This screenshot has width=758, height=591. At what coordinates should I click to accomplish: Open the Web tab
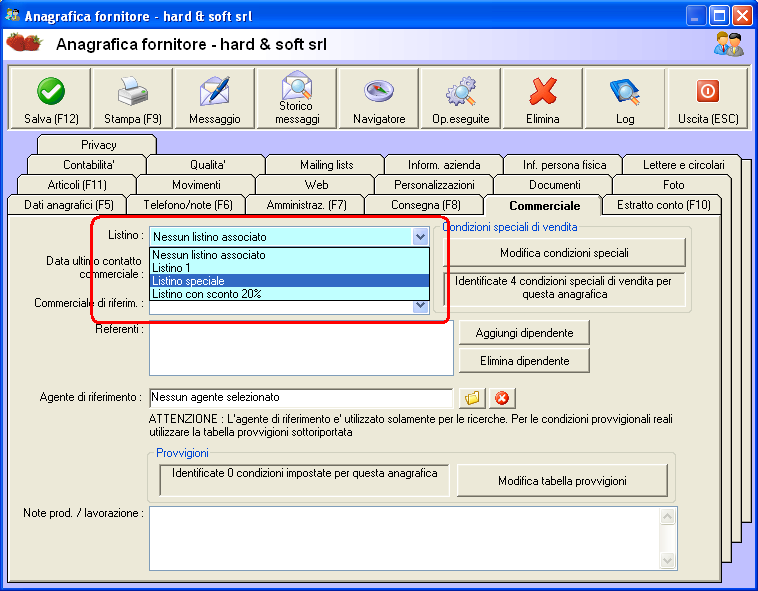(x=316, y=185)
